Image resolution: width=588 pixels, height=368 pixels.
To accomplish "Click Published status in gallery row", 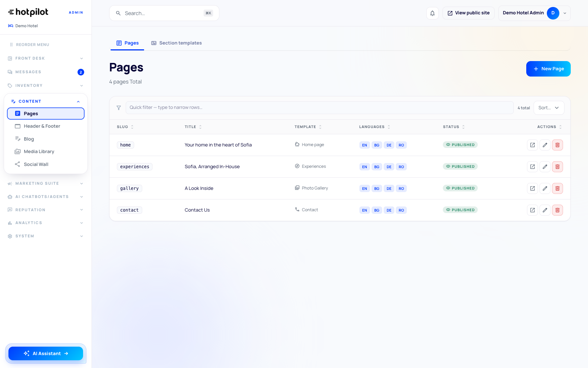I will tap(460, 188).
